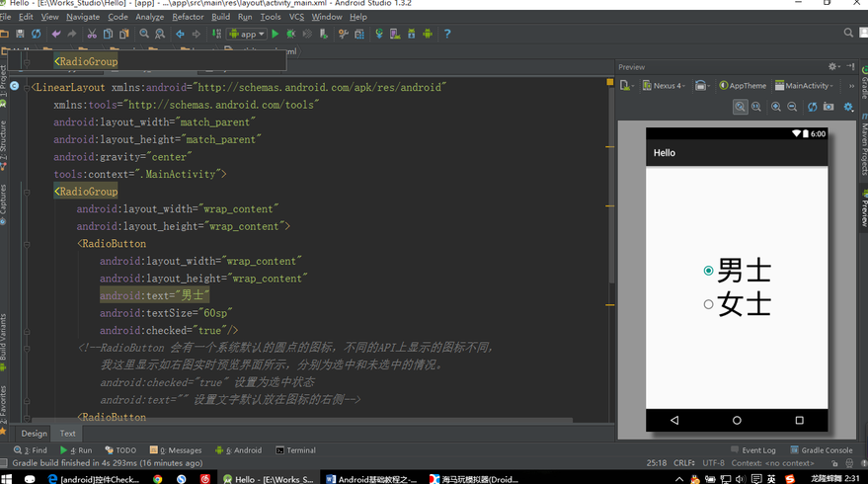Click the Help question mark icon
Image resolution: width=868 pixels, height=484 pixels.
pos(447,34)
